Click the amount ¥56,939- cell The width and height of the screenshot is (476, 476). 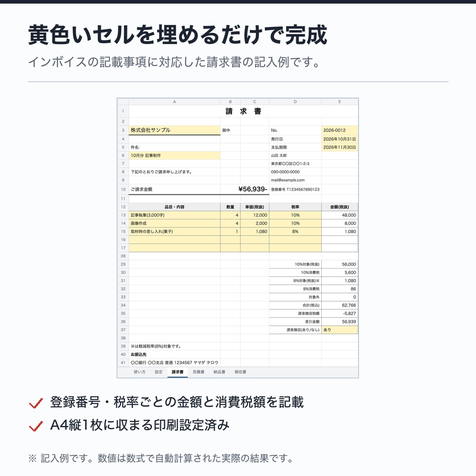(252, 189)
